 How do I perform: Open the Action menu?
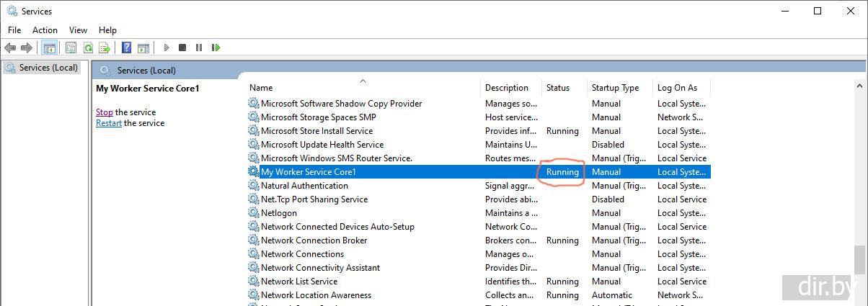coord(45,30)
